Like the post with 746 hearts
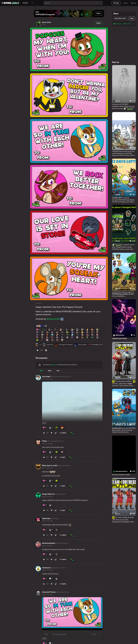This screenshot has width=138, height=644. click(38, 350)
